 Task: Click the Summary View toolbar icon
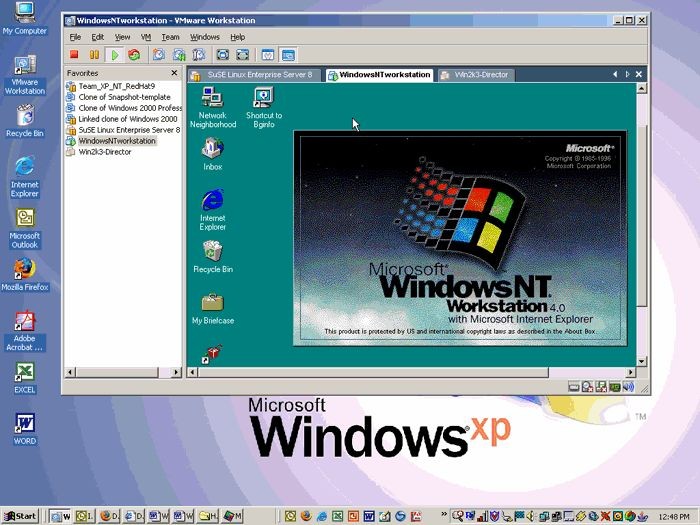coord(267,55)
